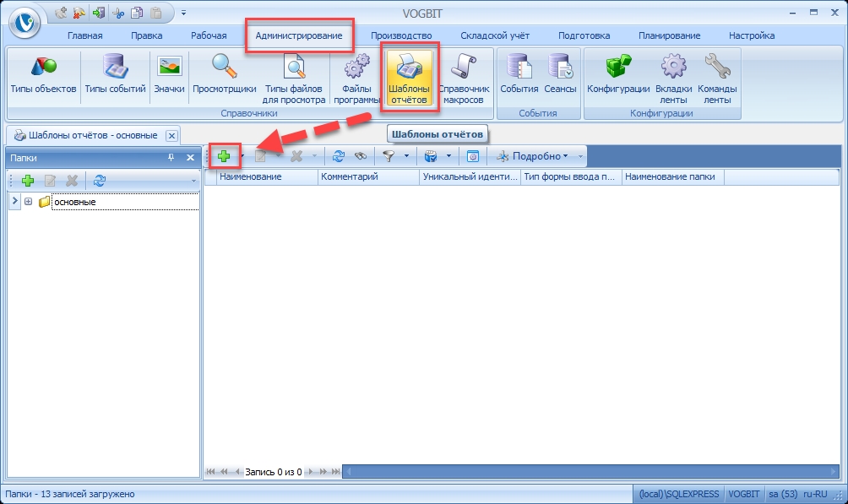Switch to the Складской учёт tab
Screen dimensions: 848x504
coord(495,35)
